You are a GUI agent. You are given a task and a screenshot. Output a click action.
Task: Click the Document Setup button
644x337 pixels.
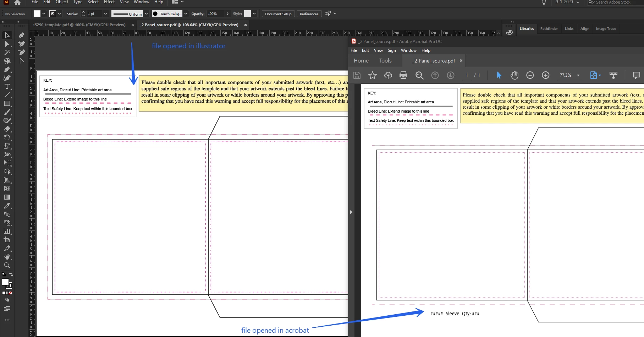[278, 14]
